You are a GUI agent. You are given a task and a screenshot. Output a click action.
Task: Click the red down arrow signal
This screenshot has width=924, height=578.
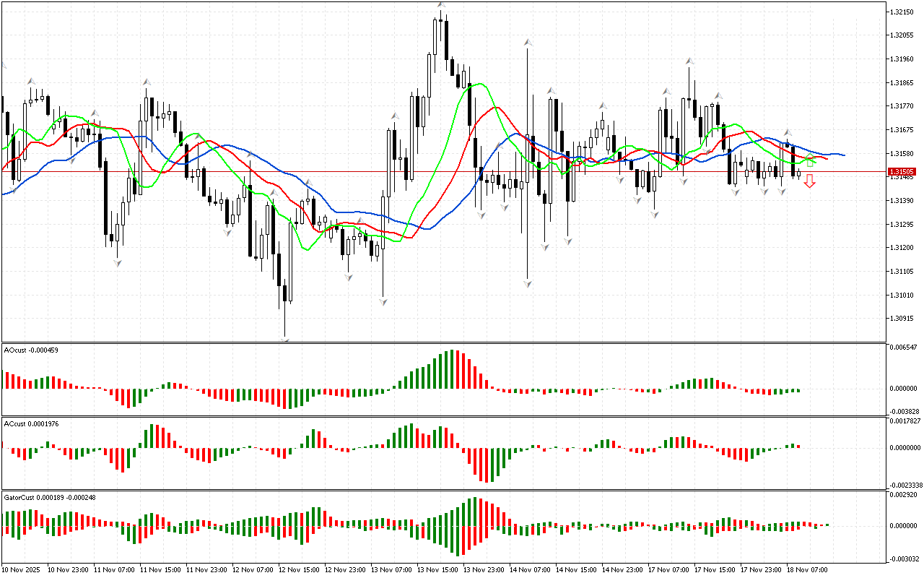coord(810,181)
